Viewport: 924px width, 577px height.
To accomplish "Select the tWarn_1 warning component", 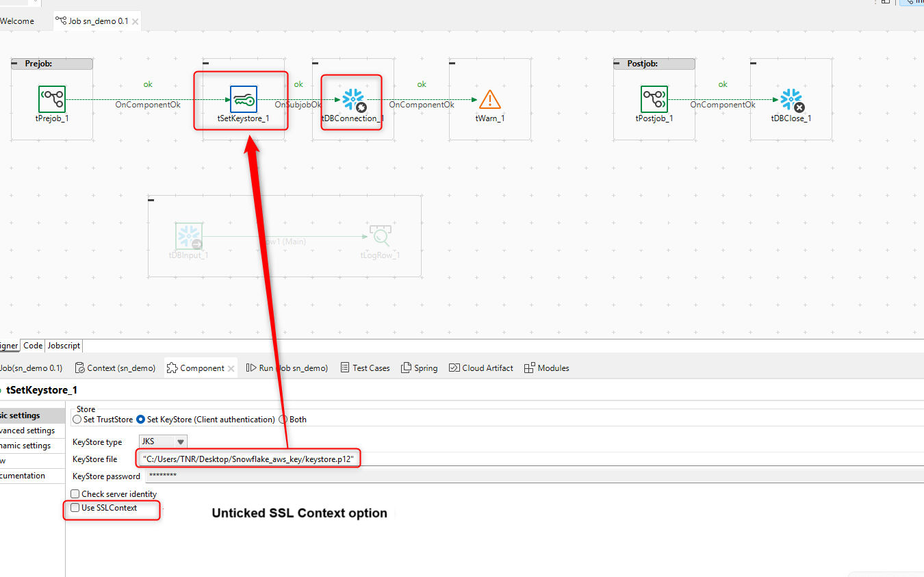I will point(490,99).
